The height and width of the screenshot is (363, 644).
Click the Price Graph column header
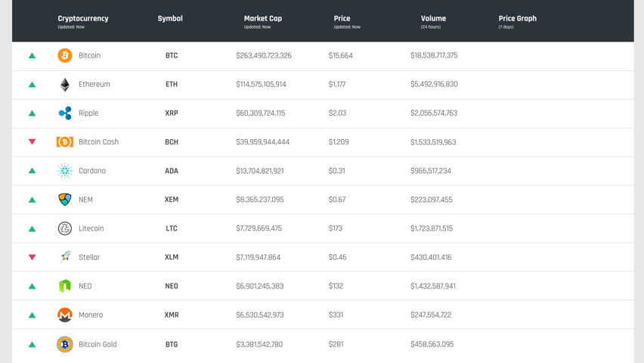(x=518, y=18)
